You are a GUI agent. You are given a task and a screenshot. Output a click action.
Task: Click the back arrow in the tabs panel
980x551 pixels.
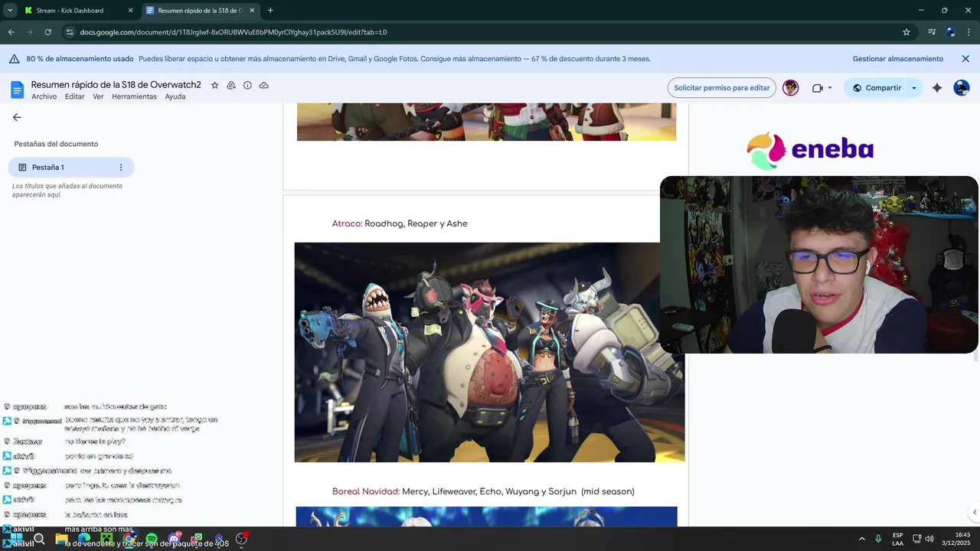(17, 117)
